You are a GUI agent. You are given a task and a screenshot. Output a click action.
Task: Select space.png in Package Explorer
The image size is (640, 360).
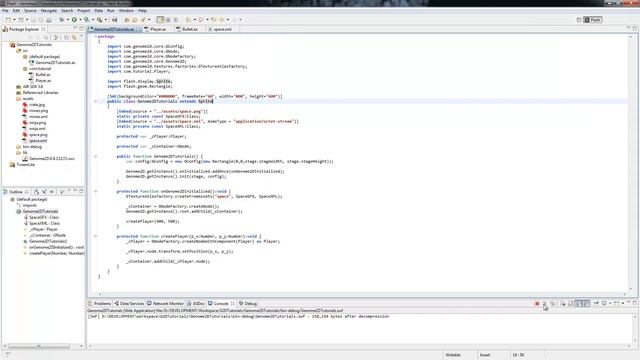[38, 135]
